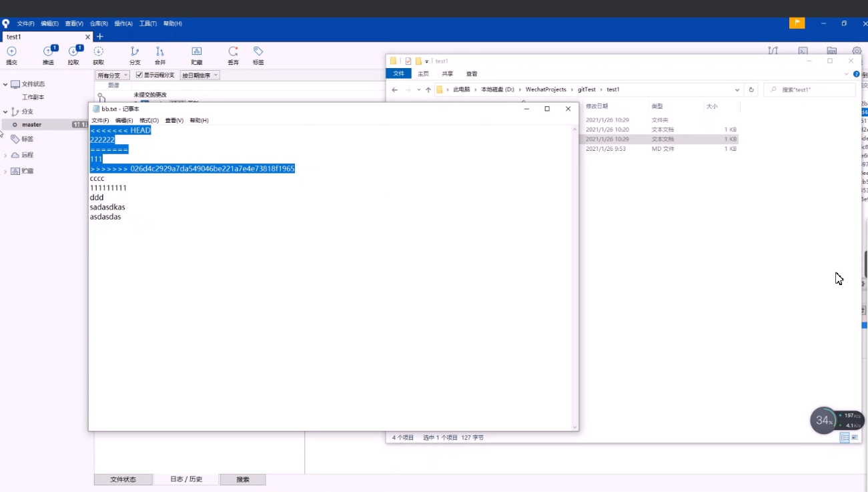Click the 搜索"test1" Explorer search box
The width and height of the screenshot is (868, 492).
(810, 89)
